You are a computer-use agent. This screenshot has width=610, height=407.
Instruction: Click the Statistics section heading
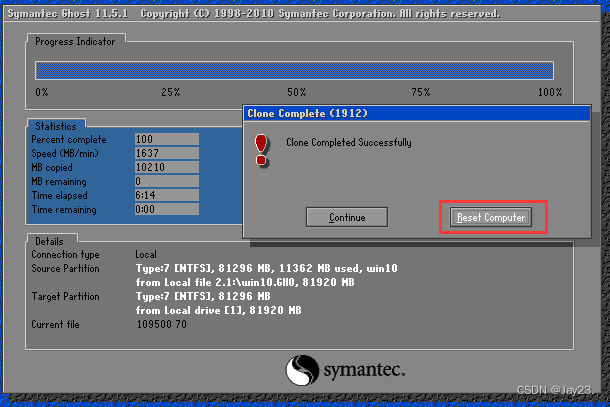(56, 126)
